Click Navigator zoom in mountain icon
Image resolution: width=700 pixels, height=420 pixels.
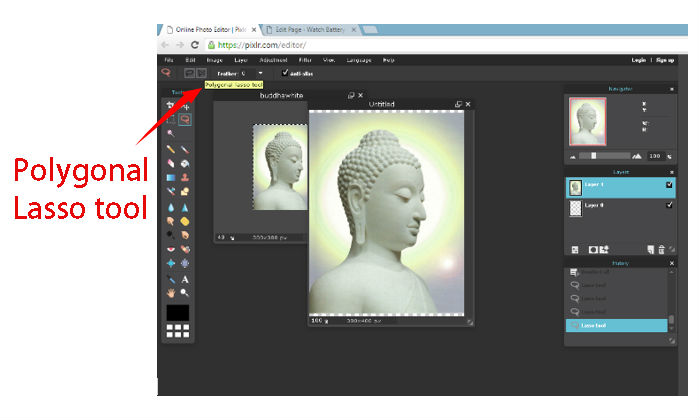tap(637, 156)
